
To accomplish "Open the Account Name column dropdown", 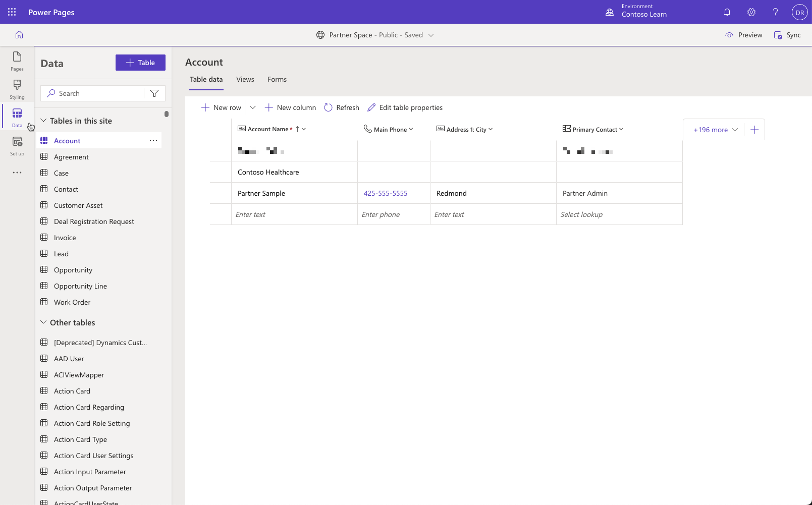I will pyautogui.click(x=303, y=129).
